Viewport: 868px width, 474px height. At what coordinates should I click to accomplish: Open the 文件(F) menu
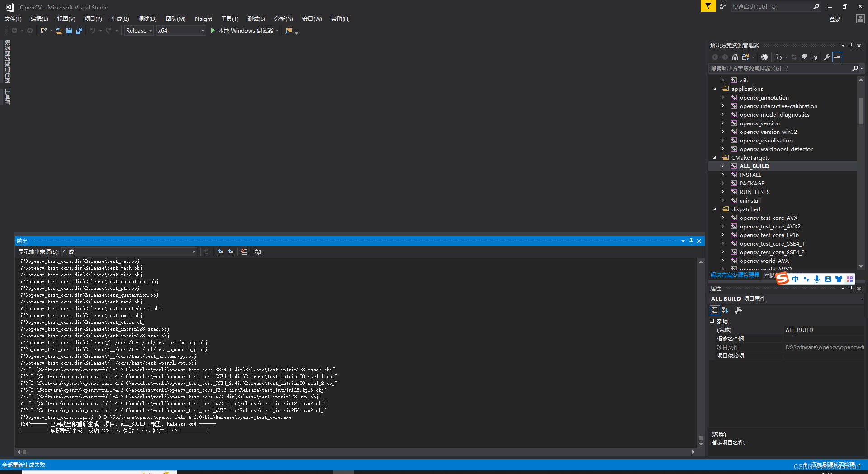click(13, 19)
